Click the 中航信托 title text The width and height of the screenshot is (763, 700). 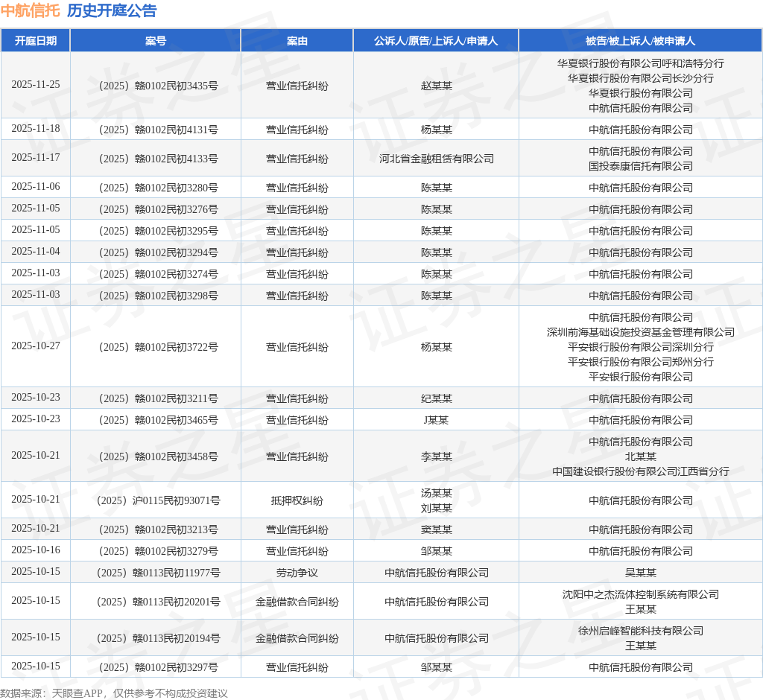(x=30, y=10)
